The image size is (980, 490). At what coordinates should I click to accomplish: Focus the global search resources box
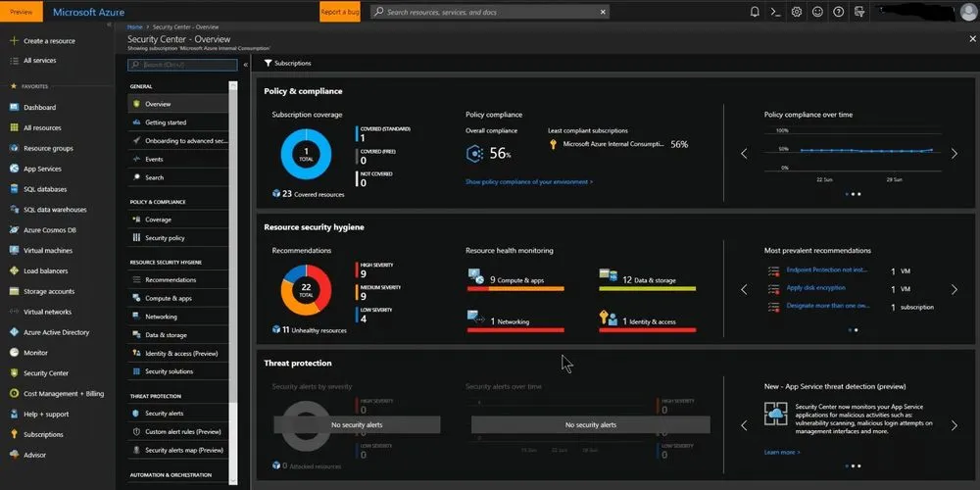(489, 12)
